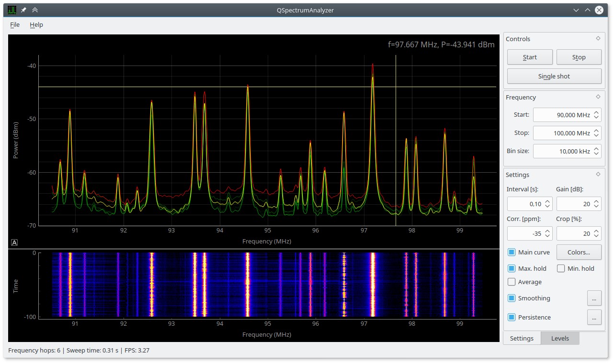Open the File menu
Screen dimensions: 614x364
(x=15, y=24)
